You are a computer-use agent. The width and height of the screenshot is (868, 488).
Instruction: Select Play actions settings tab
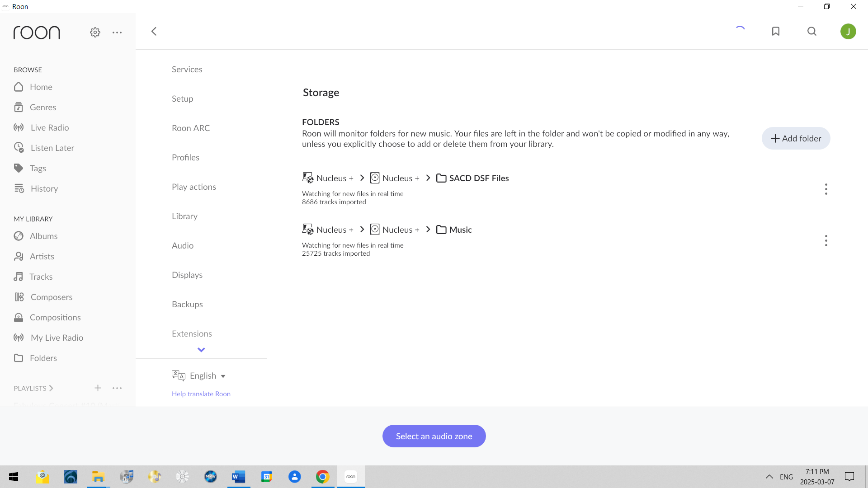coord(194,187)
